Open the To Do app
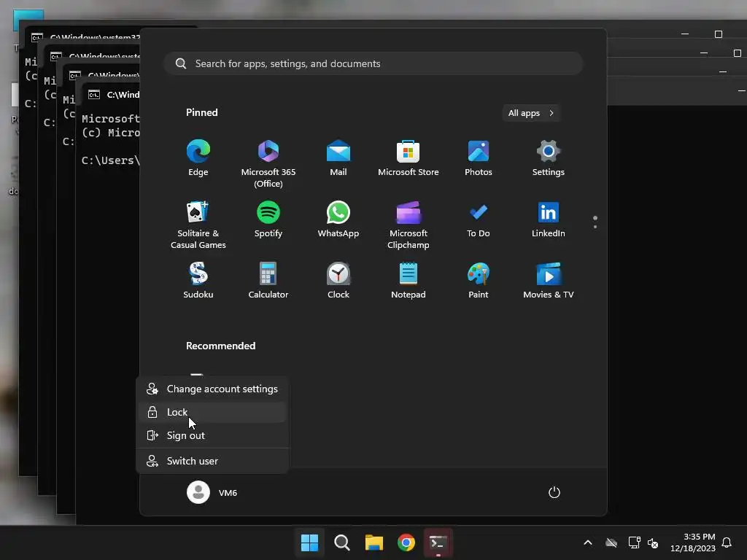This screenshot has height=560, width=747. (479, 219)
